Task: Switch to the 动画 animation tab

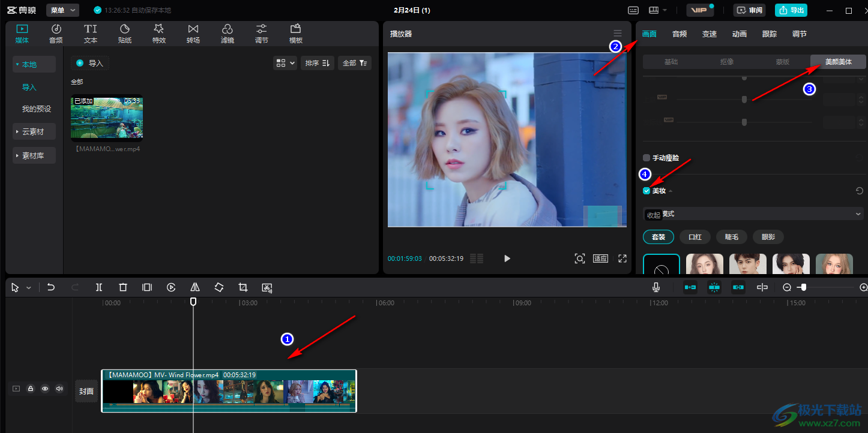Action: [x=740, y=34]
